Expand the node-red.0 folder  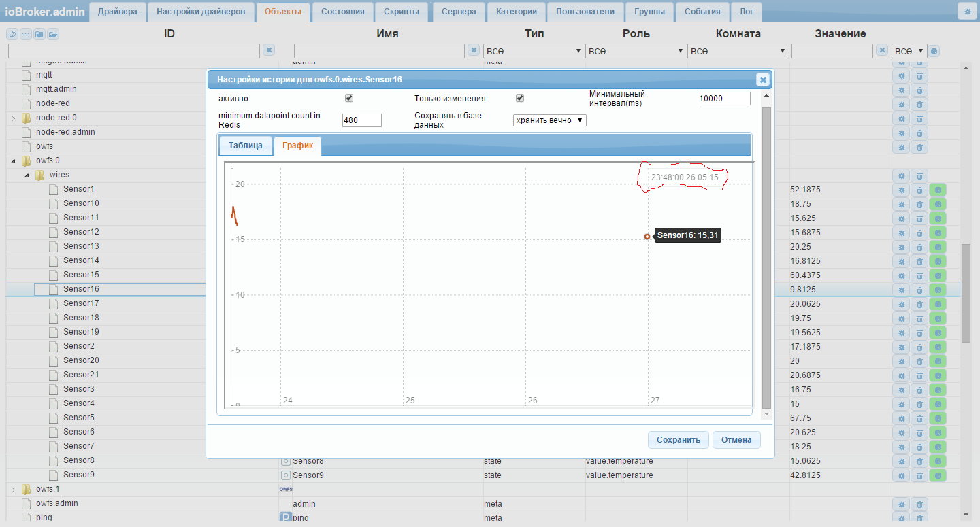click(13, 118)
